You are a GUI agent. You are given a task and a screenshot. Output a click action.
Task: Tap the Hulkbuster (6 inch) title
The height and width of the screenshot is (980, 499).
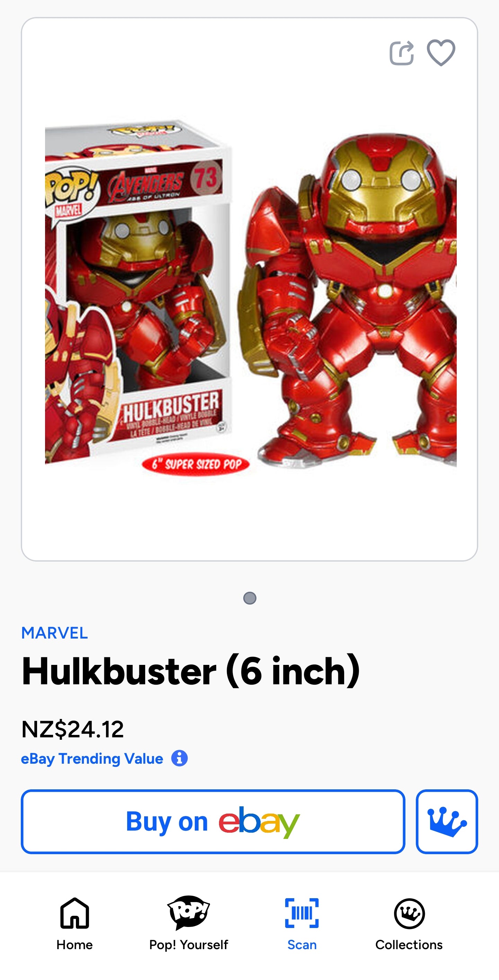(190, 671)
